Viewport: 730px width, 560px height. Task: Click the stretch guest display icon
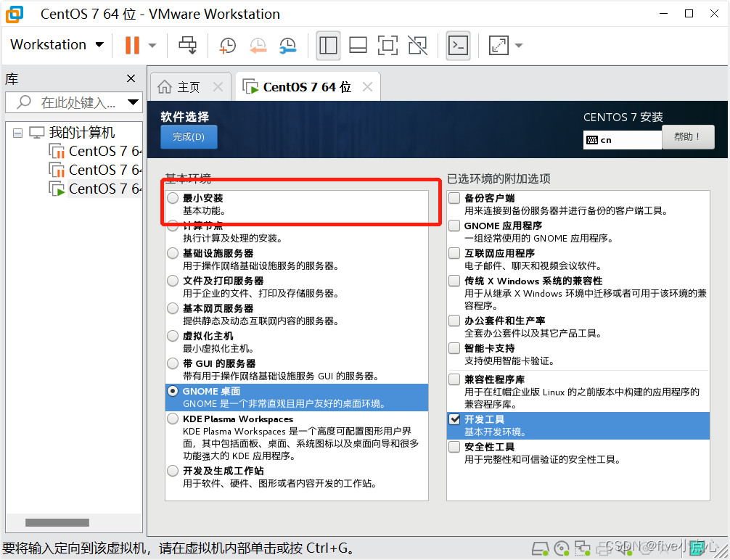coord(499,45)
